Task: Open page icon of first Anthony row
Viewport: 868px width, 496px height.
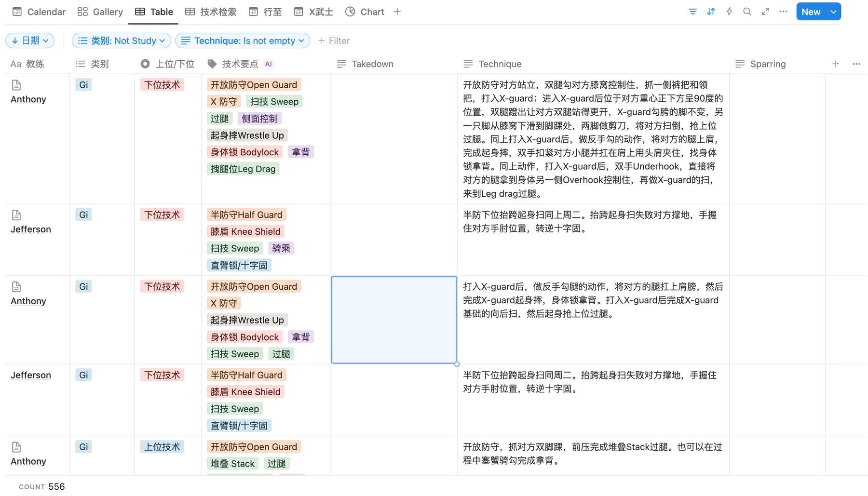Action: point(16,85)
